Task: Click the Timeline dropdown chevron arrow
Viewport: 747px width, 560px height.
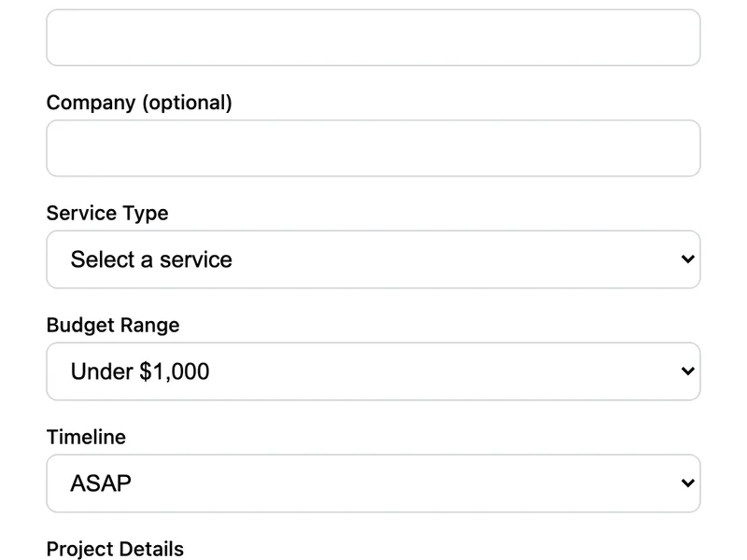Action: (x=688, y=483)
